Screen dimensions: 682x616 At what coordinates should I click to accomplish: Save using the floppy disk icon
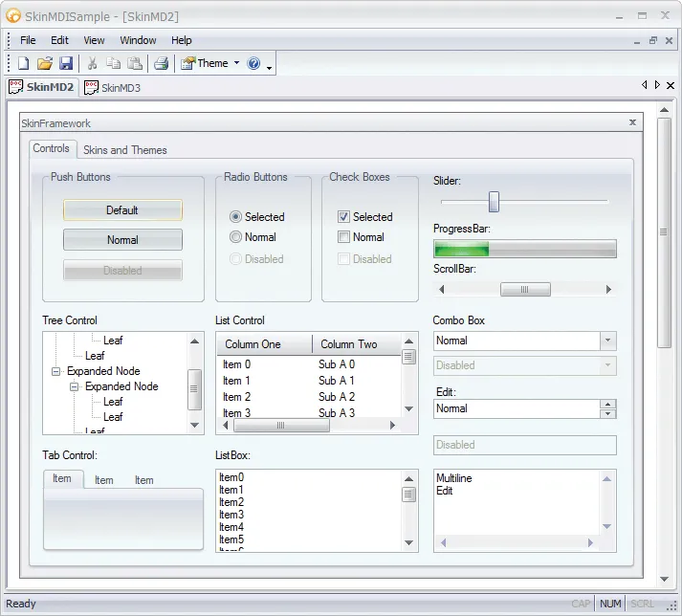tap(66, 63)
